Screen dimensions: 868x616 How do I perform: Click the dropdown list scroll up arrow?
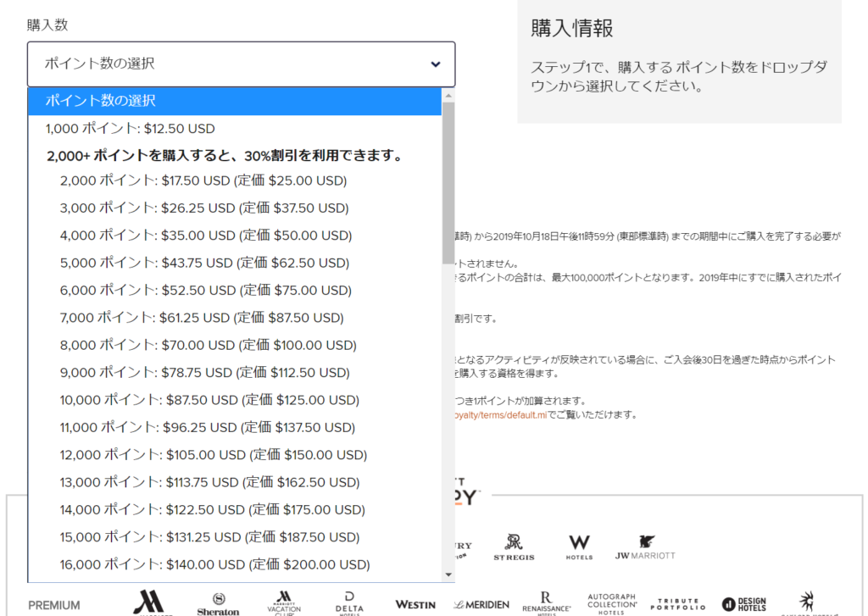point(448,95)
